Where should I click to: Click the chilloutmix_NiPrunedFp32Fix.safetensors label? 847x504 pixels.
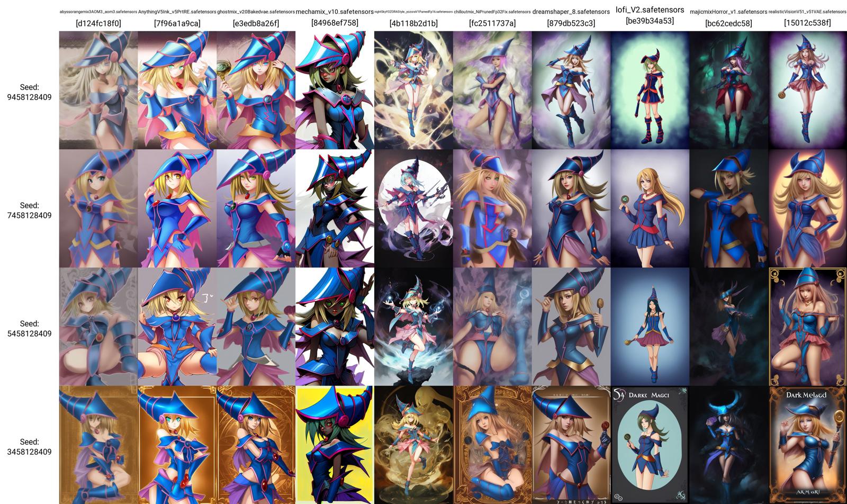(492, 12)
